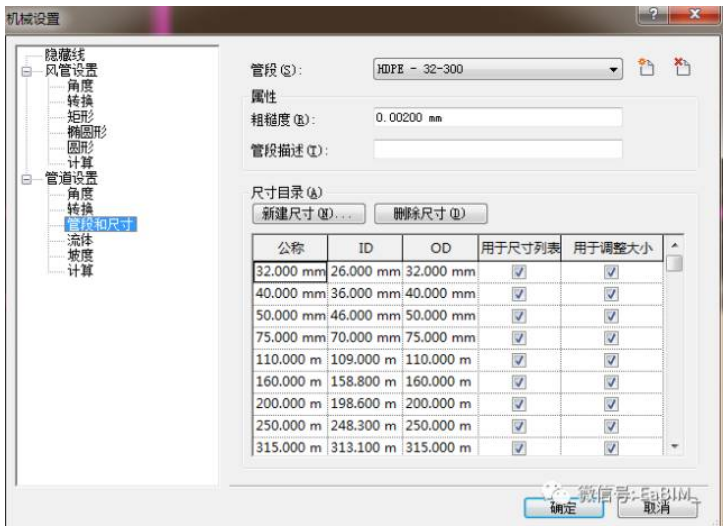Click the size table scroll down arrow
The width and height of the screenshot is (727, 531).
point(675,446)
